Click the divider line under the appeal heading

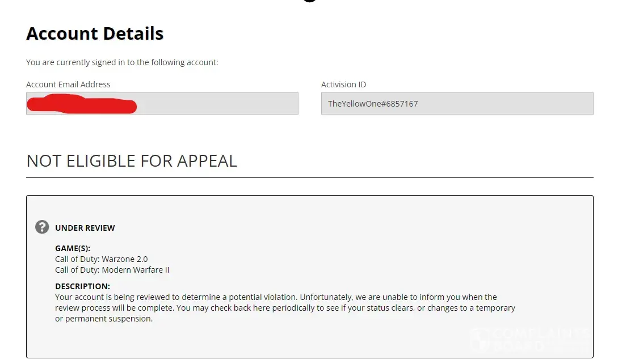(309, 177)
